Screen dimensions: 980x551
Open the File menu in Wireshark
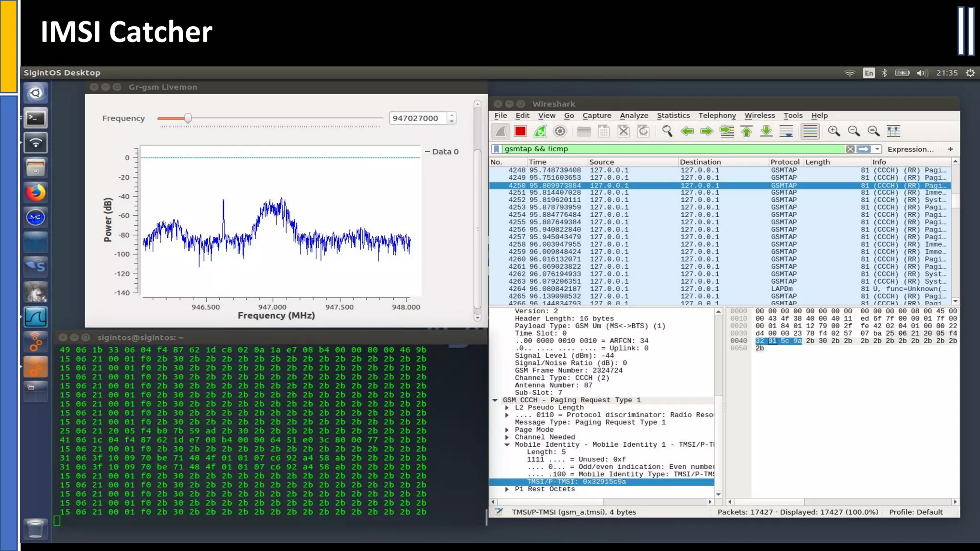tap(501, 115)
